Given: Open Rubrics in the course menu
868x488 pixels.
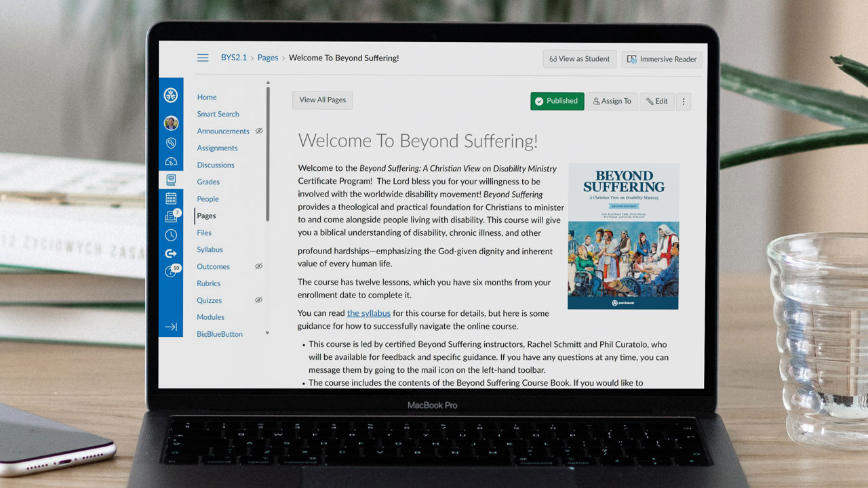Looking at the screenshot, I should click(208, 283).
